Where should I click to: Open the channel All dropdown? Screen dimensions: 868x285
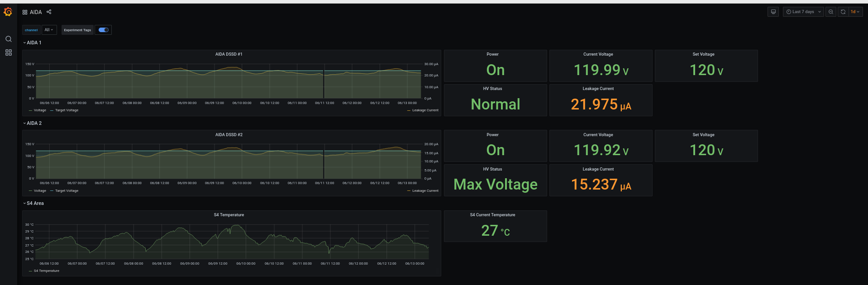tap(49, 30)
